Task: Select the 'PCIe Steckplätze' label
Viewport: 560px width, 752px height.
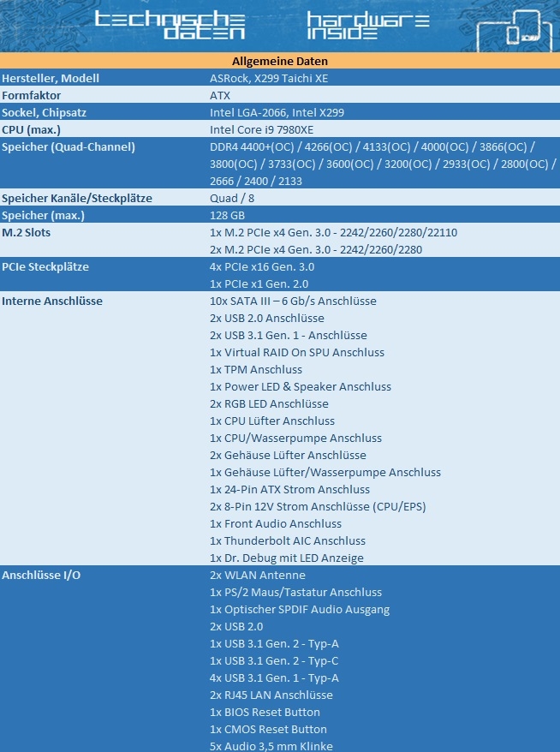Action: [45, 266]
